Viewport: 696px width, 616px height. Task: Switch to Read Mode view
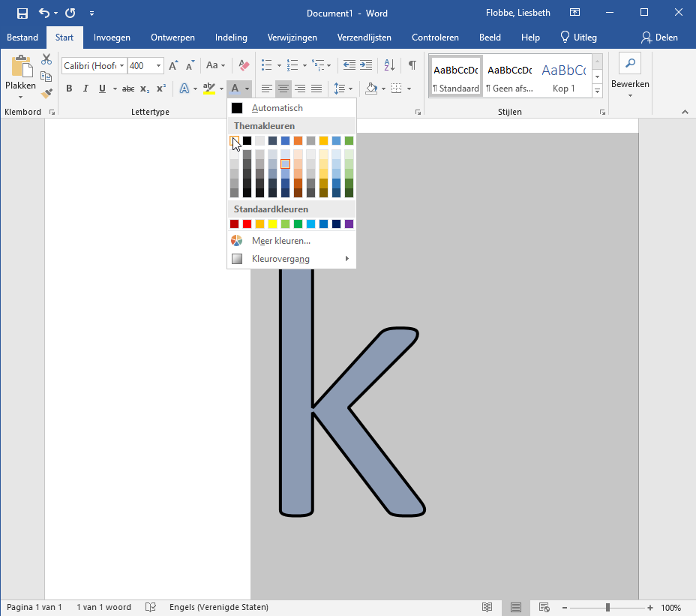[487, 607]
